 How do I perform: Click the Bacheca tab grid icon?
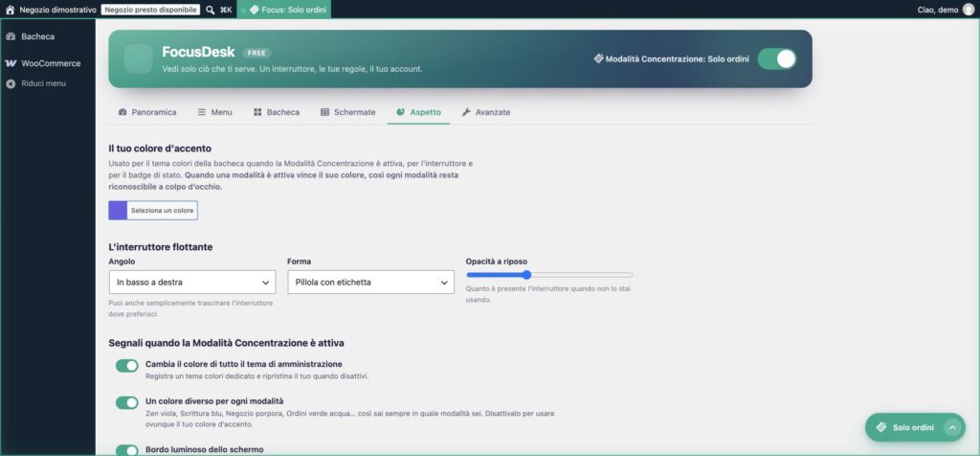(257, 112)
